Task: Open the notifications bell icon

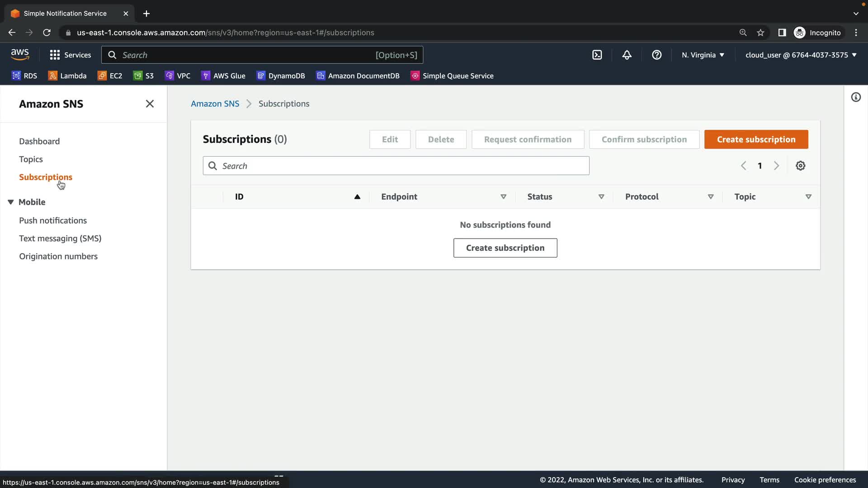Action: coord(627,55)
